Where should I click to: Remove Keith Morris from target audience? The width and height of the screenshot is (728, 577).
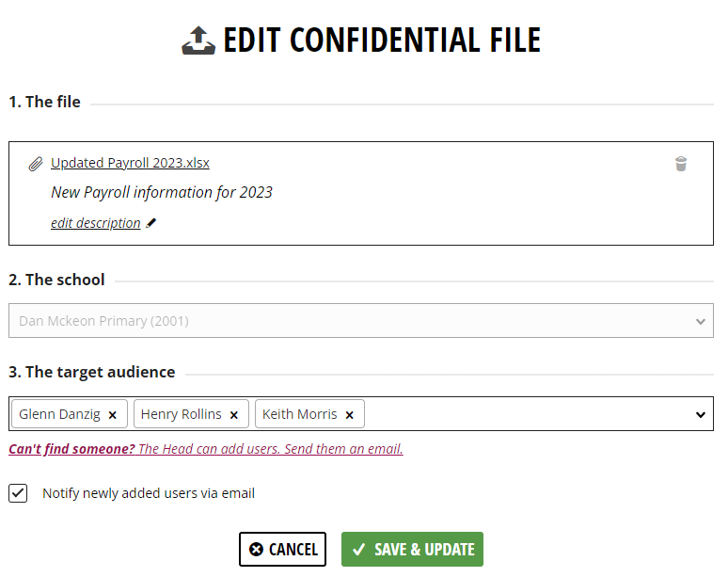(350, 415)
